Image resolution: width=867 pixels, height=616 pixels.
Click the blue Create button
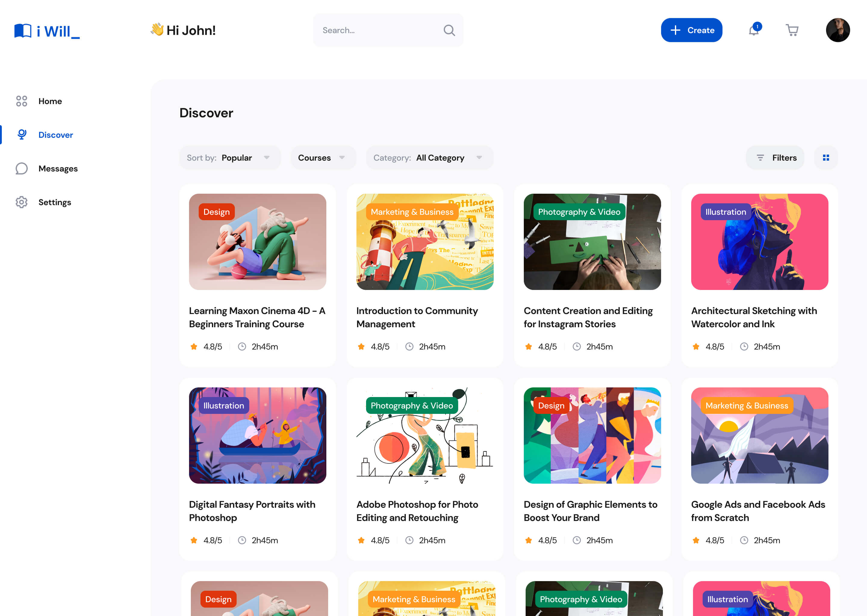pyautogui.click(x=691, y=30)
